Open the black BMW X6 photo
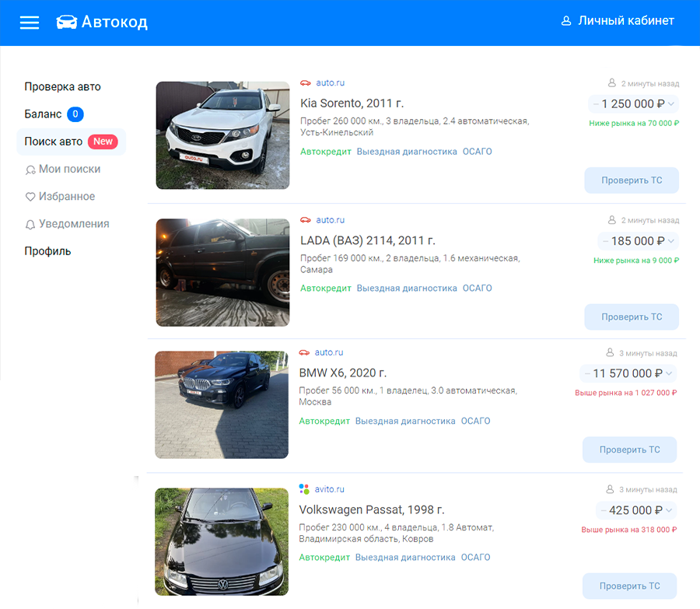Viewport: 700px width, 609px height. pos(222,404)
